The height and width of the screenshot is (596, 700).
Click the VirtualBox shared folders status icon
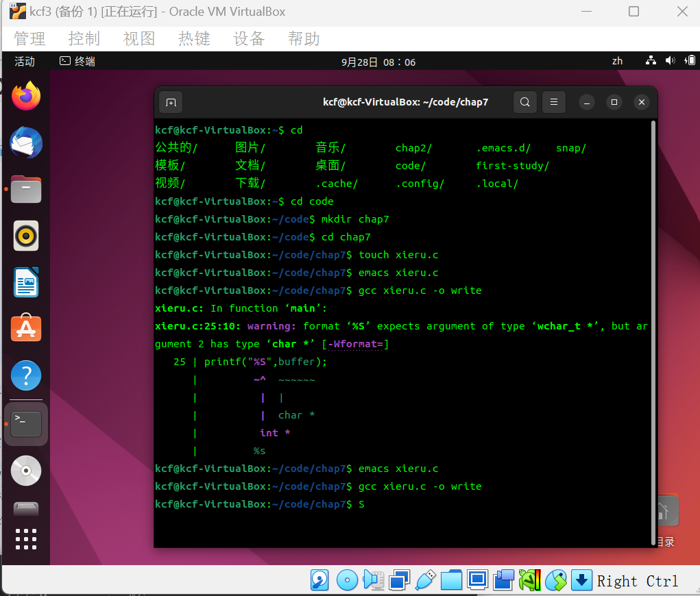coord(451,580)
